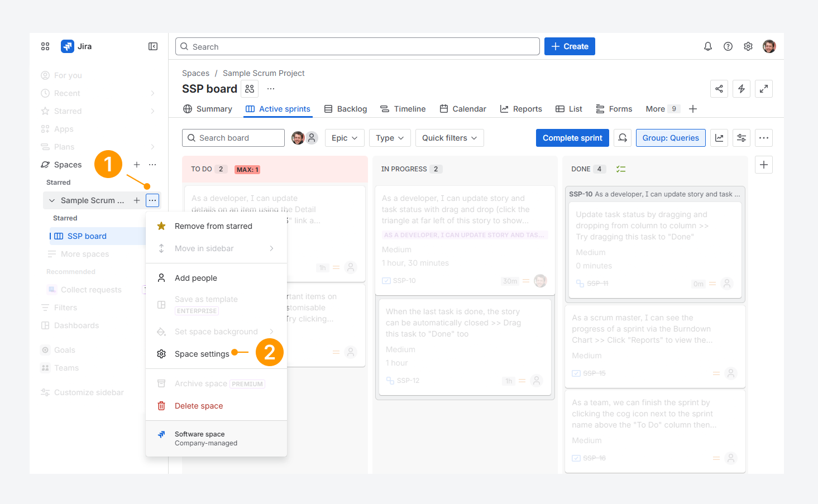Click the plus icon next to Spaces
The width and height of the screenshot is (818, 504).
coord(137,165)
